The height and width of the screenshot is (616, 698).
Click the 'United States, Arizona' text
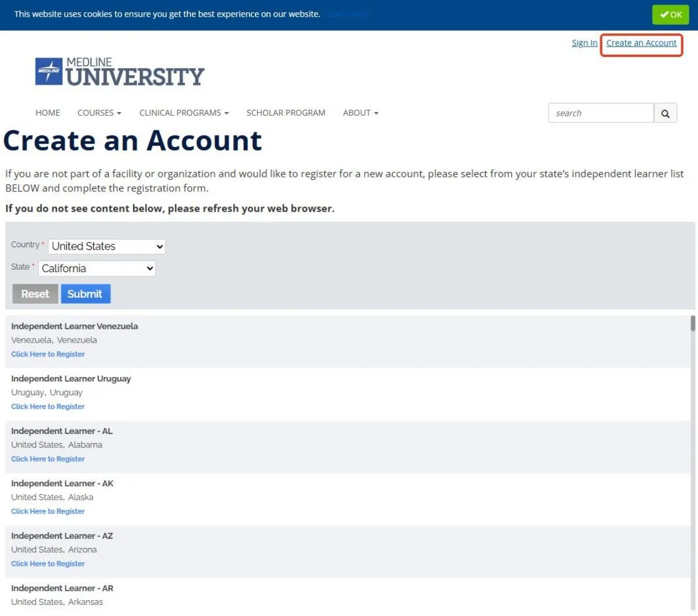tap(54, 550)
